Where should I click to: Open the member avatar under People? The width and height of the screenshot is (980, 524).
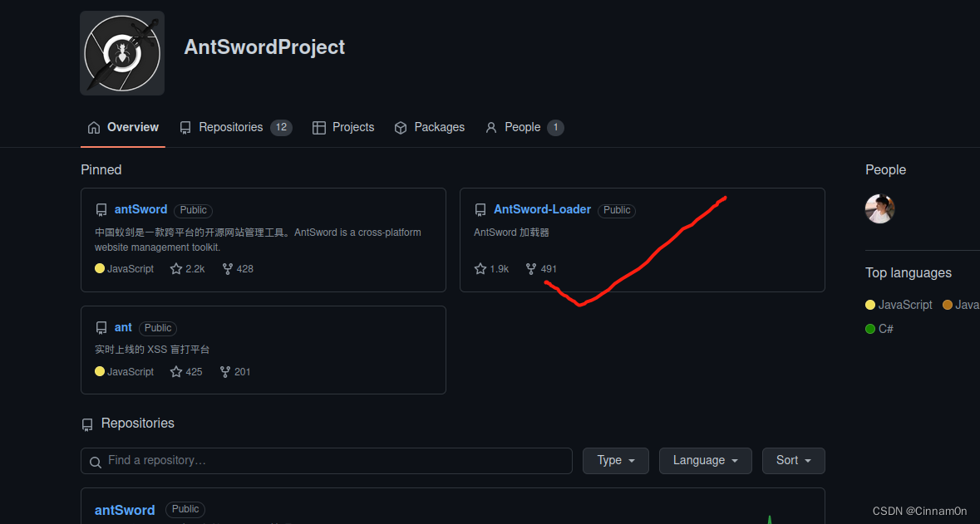(880, 208)
